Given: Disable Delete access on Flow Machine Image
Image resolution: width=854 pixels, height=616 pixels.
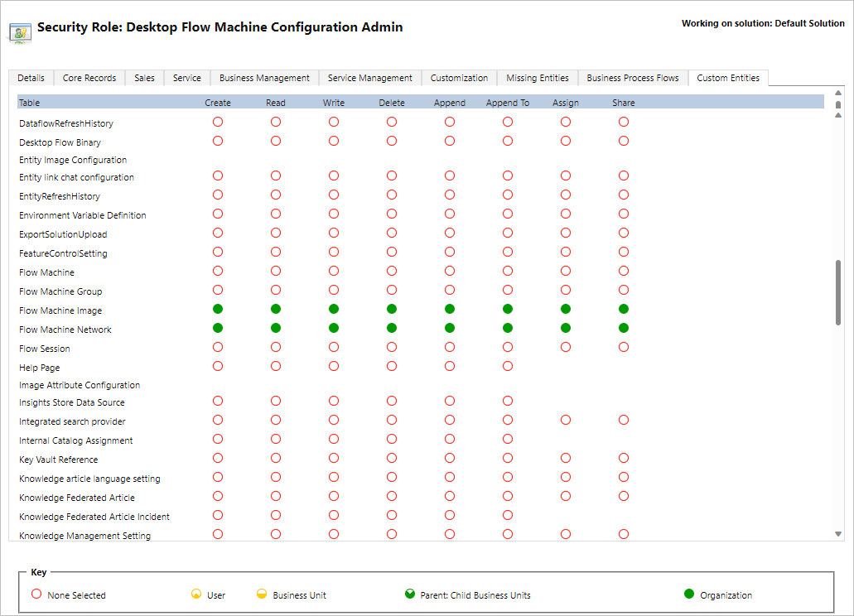Looking at the screenshot, I should pyautogui.click(x=391, y=308).
